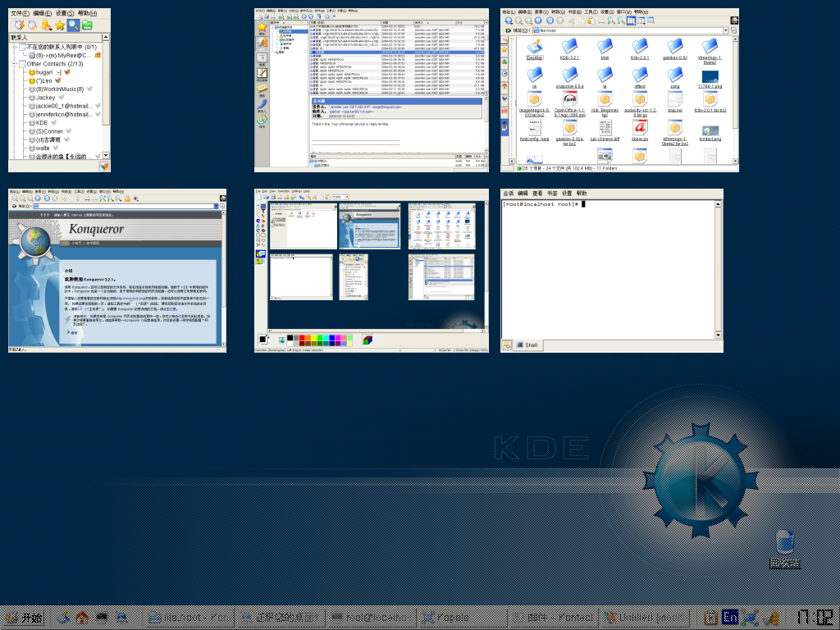Pick the yellow swatch in paint palette

pyautogui.click(x=313, y=337)
